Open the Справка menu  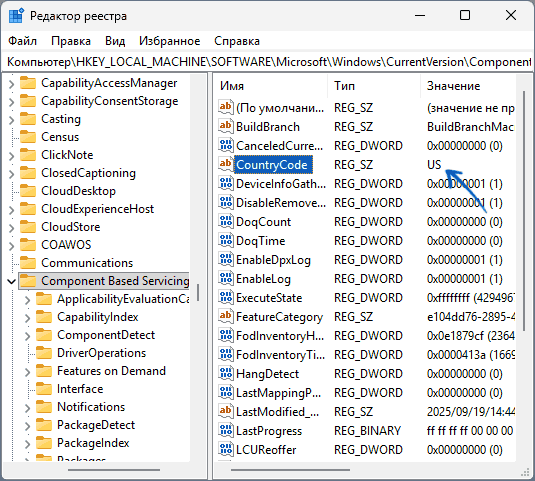(237, 41)
